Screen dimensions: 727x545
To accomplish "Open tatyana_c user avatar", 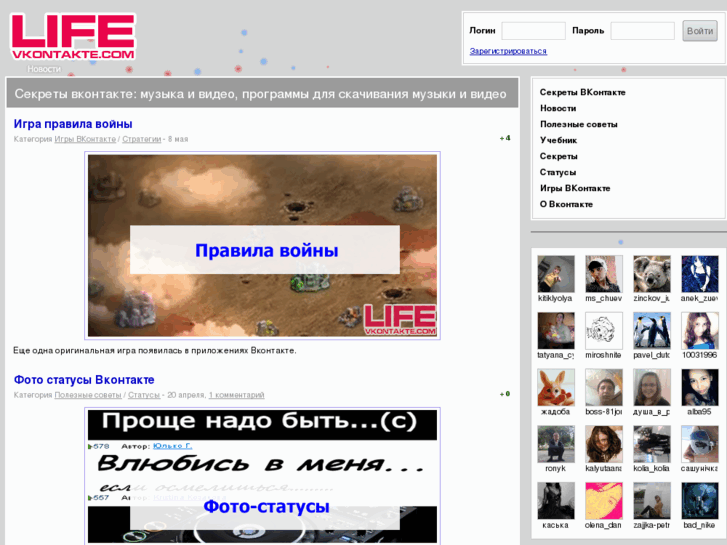I will coord(556,331).
